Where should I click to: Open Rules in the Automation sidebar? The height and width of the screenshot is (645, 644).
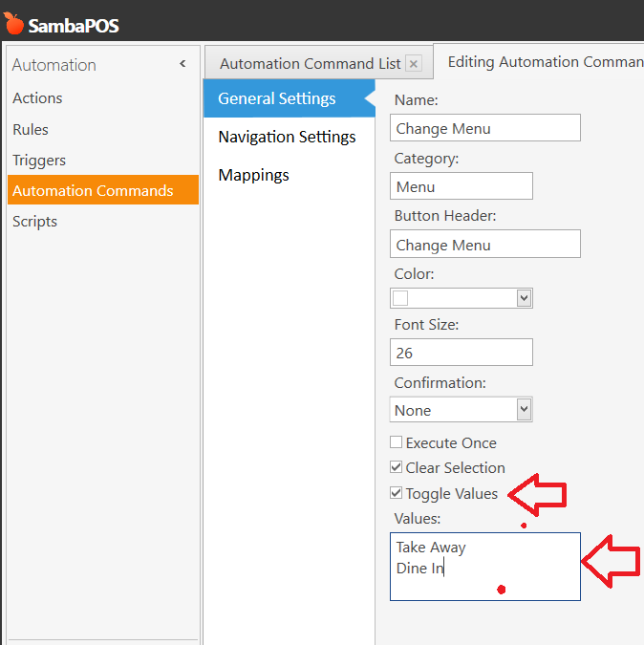point(31,129)
